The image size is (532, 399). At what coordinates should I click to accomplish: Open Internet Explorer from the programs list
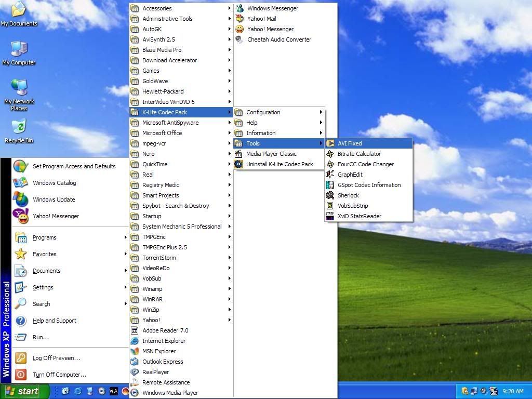[x=181, y=341]
